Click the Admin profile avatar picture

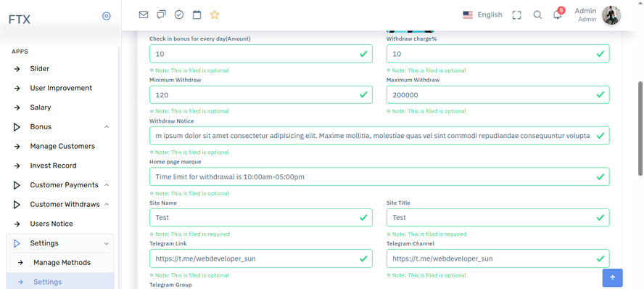(x=611, y=15)
